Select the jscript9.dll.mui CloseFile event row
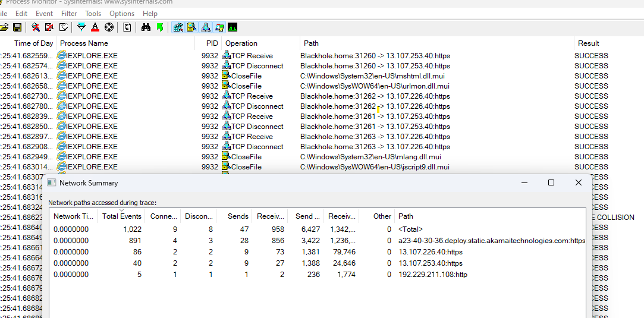Image resolution: width=644 pixels, height=318 pixels. tap(322, 167)
